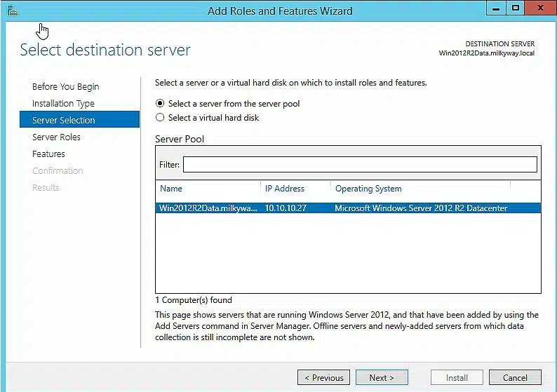Screen dimensions: 557x392
Task: Go back with the Previous button
Action: pos(323,377)
